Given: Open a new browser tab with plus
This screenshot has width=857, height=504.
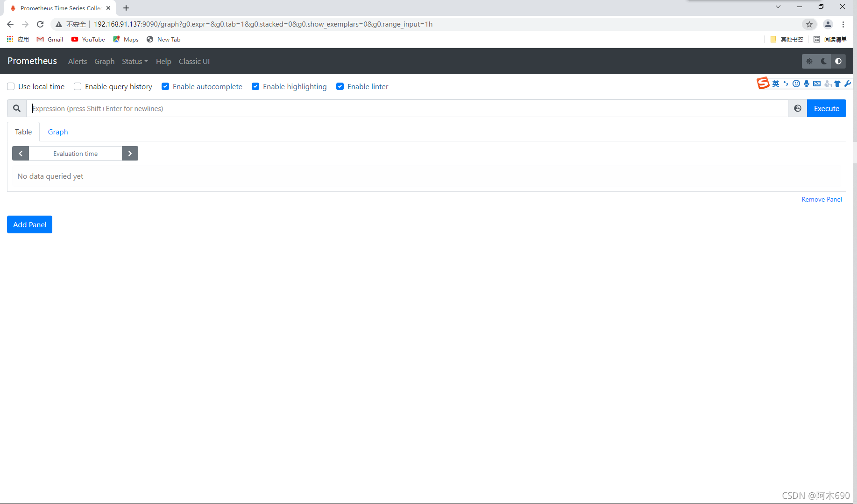Looking at the screenshot, I should click(126, 8).
